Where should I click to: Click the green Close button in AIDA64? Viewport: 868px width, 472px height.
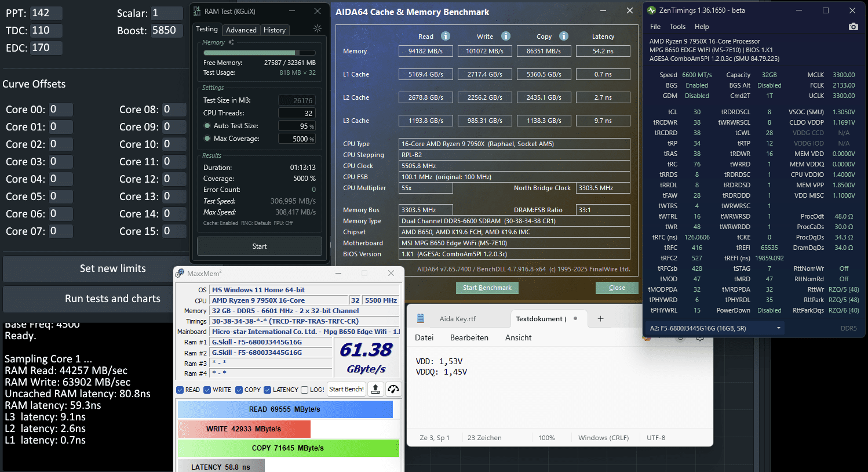click(x=617, y=288)
